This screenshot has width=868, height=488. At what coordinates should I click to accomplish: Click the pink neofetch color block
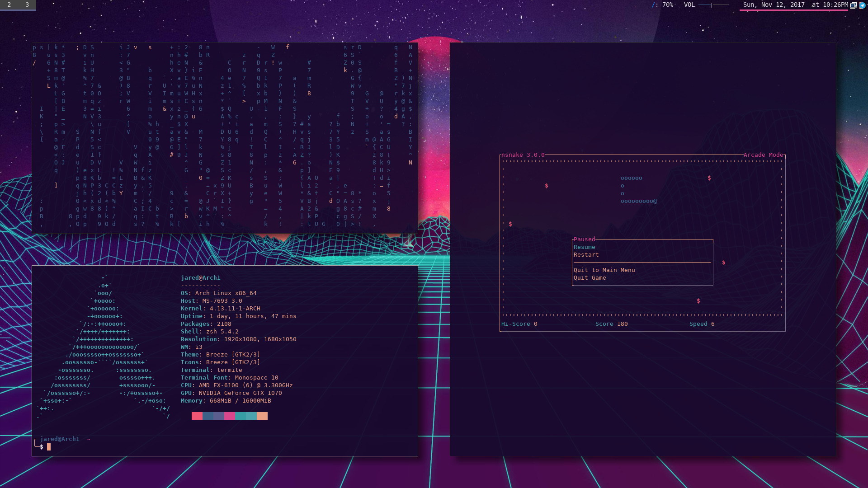coord(229,416)
